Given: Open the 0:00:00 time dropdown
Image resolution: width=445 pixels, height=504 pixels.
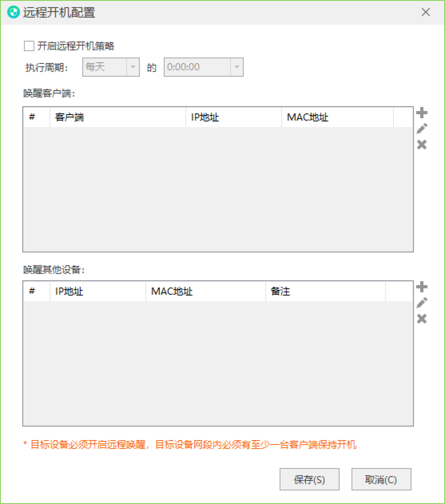Looking at the screenshot, I should pos(204,67).
